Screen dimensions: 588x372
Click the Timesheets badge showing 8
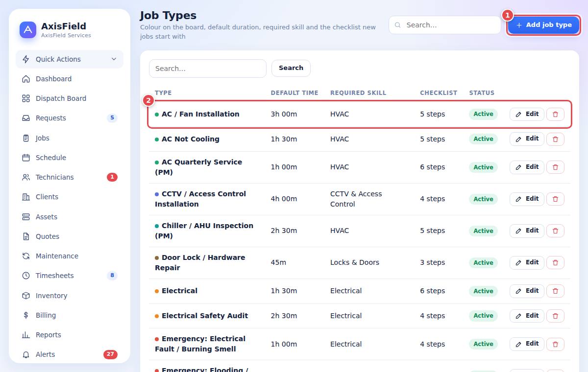click(x=112, y=276)
